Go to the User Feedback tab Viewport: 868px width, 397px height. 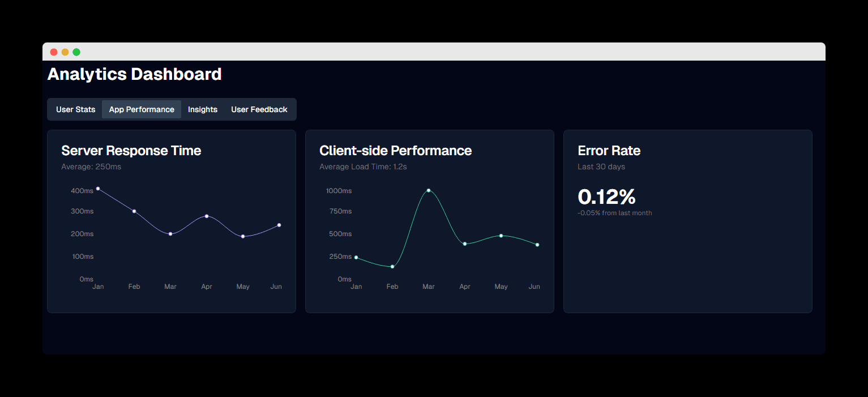point(259,109)
